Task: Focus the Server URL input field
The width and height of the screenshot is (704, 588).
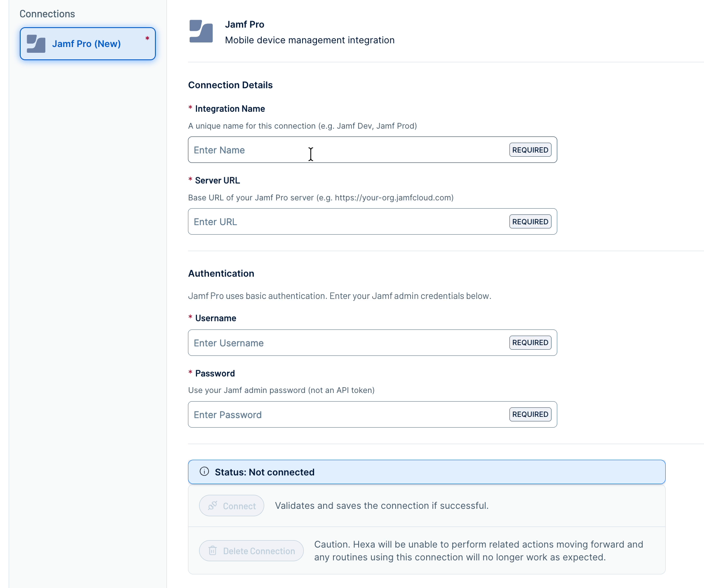Action: 373,221
